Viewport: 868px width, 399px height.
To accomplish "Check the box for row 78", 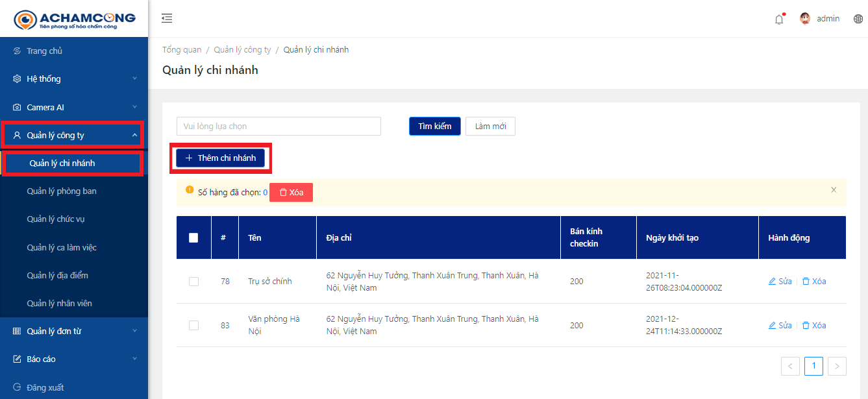I will pos(193,282).
